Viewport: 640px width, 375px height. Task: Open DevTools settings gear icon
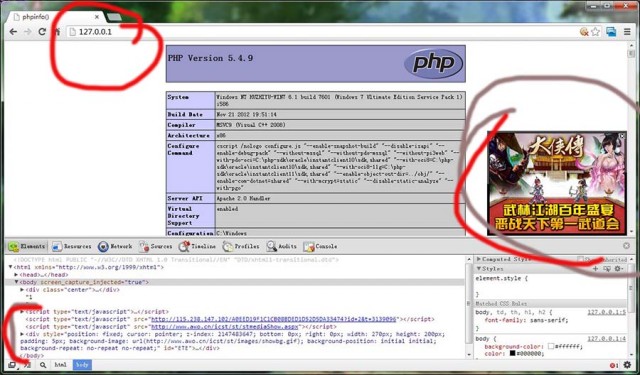[x=627, y=365]
